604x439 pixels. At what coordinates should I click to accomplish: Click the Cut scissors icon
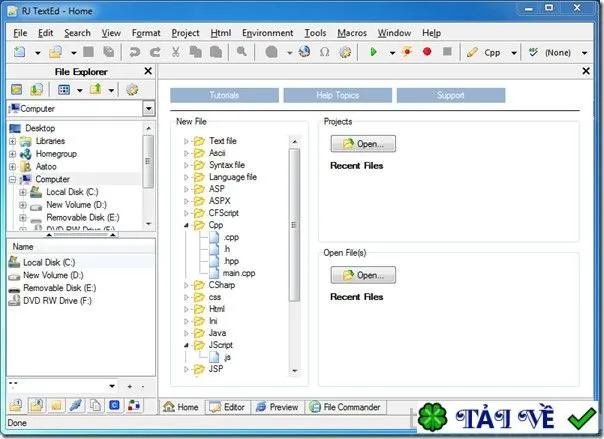176,52
